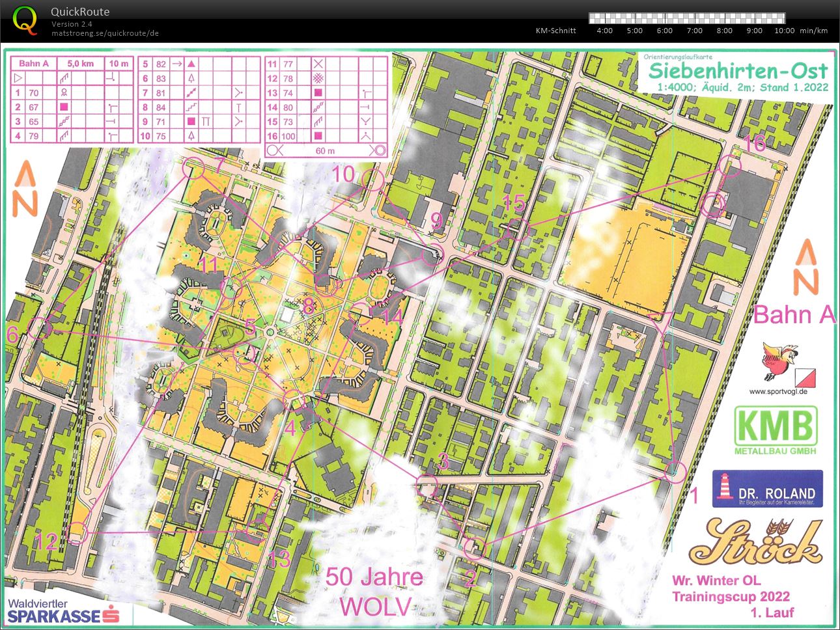Screen dimensions: 840x630
Task: Select the control 7 circle on the map
Action: [193, 169]
